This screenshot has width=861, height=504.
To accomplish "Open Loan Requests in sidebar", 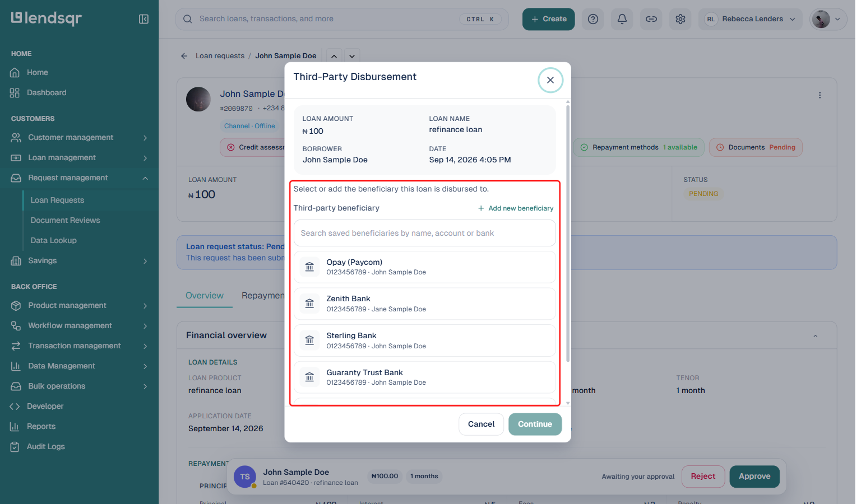I will click(57, 200).
